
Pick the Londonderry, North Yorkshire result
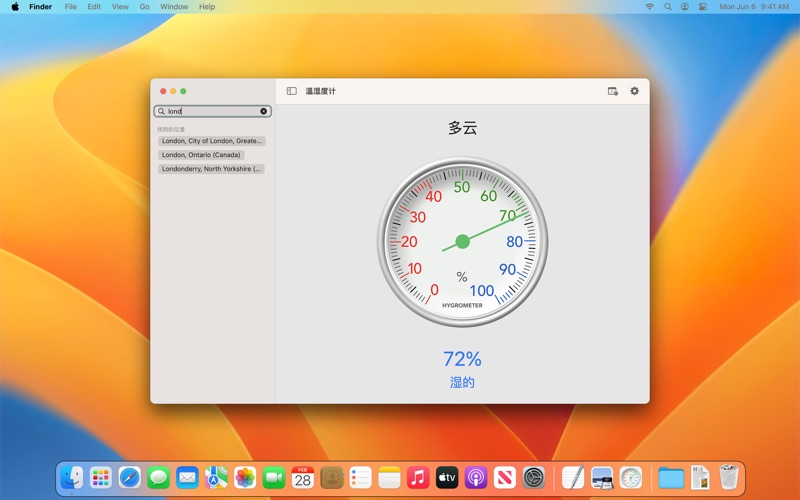[x=211, y=169]
